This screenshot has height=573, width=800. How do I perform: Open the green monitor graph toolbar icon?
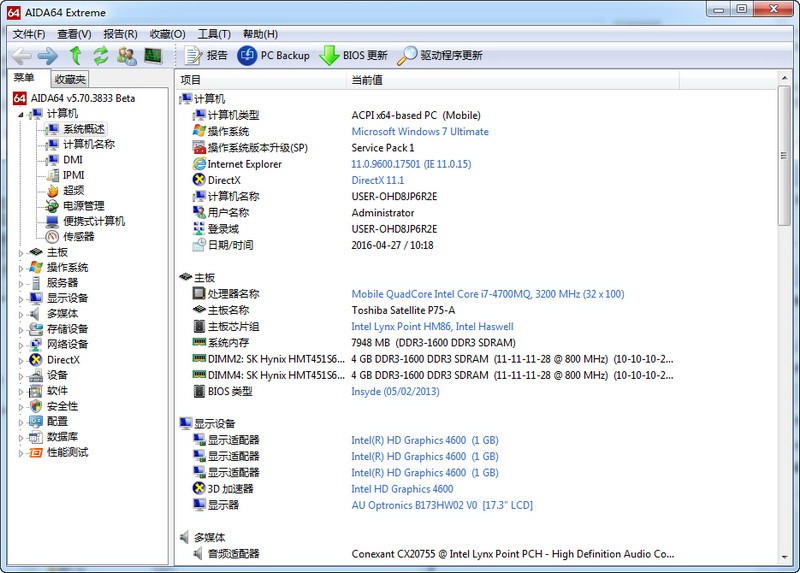153,56
